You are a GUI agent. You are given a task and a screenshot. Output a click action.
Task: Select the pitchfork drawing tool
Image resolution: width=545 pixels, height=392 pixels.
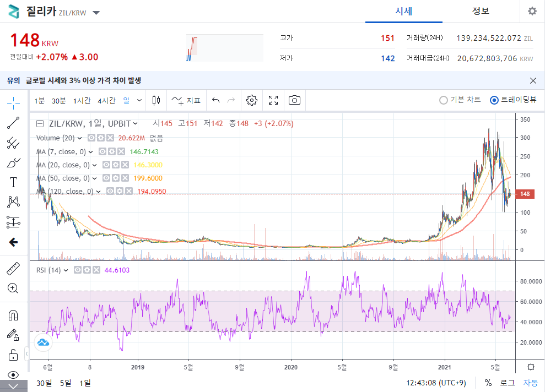tap(13, 143)
